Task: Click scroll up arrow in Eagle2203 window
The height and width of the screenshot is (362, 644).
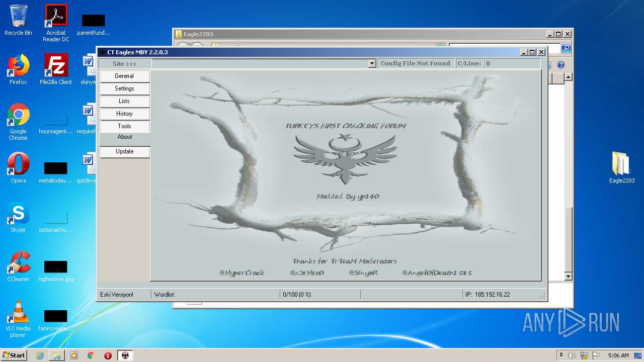Action: [568, 77]
